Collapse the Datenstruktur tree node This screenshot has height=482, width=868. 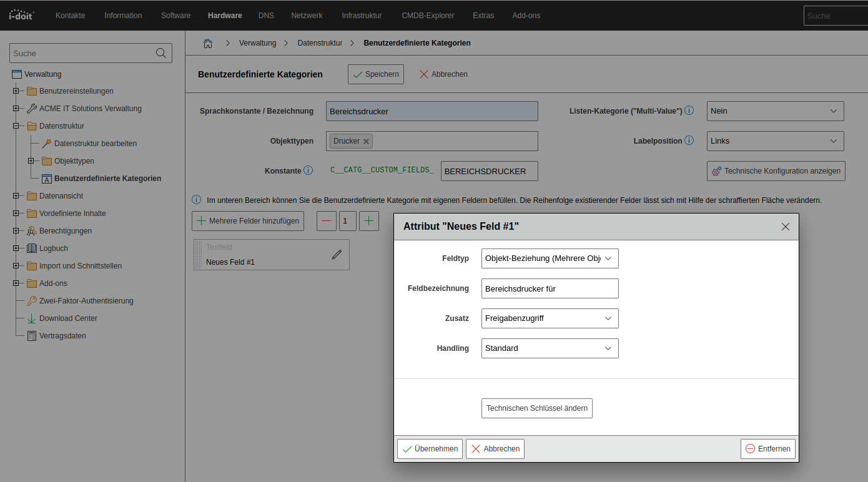pos(16,126)
